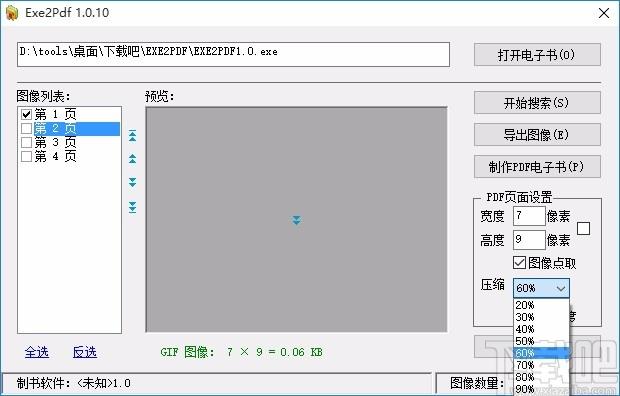Move selected page up one position
Image resolution: width=620 pixels, height=396 pixels.
tap(132, 159)
